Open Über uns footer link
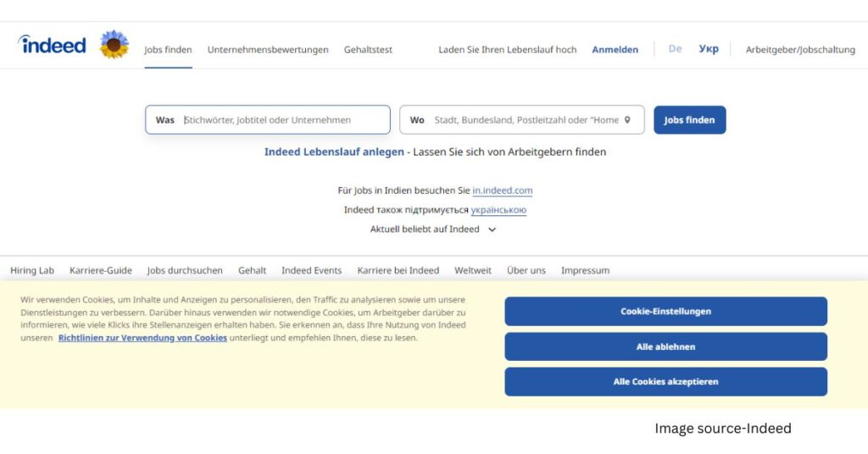 point(526,270)
